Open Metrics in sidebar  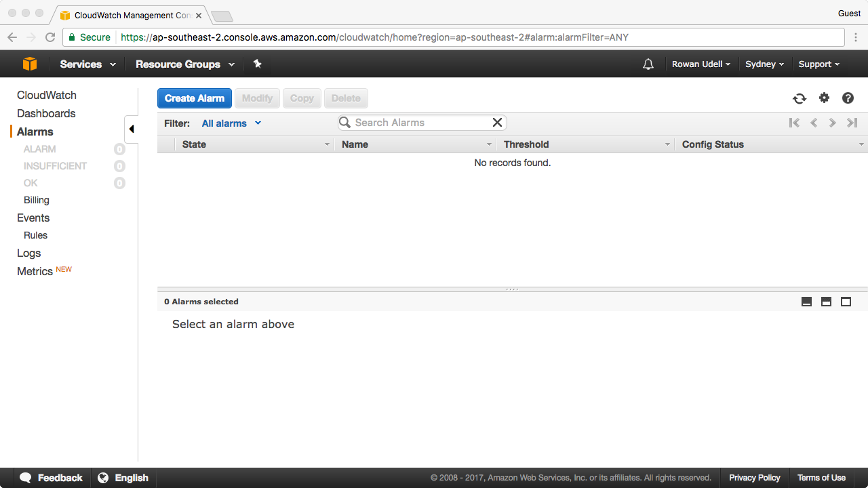point(35,272)
